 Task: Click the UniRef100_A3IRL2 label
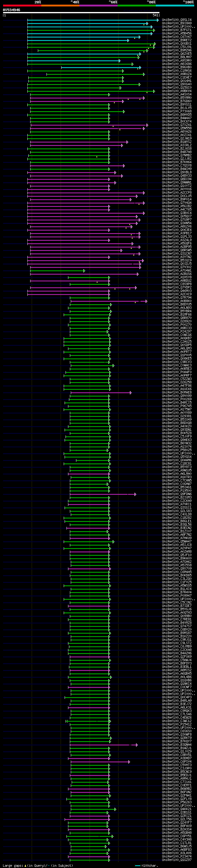[x=177, y=145]
